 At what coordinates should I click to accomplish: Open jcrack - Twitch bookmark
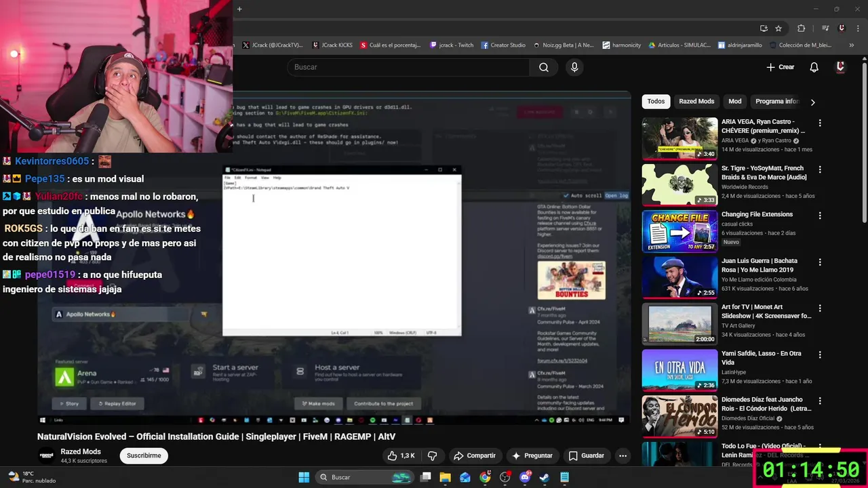click(x=452, y=45)
